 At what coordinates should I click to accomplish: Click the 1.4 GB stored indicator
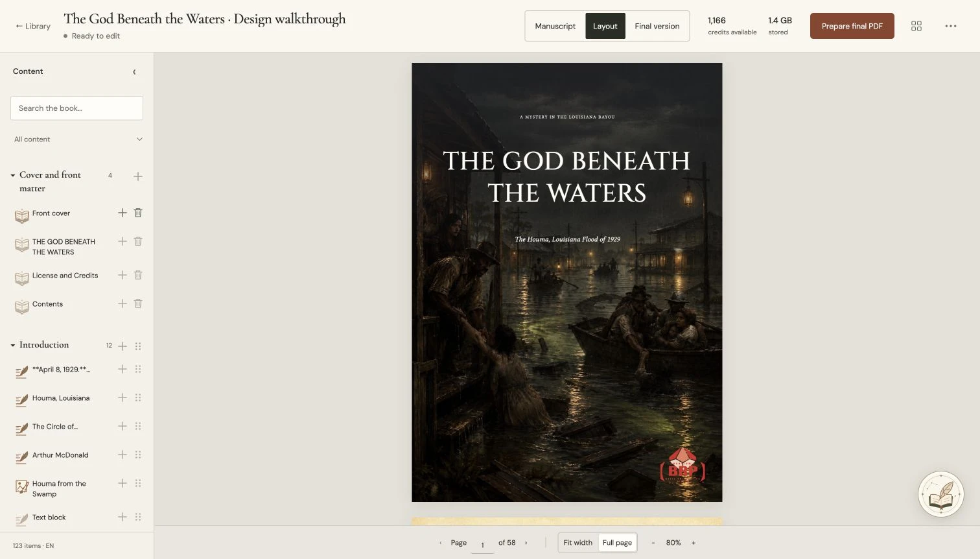tap(780, 26)
